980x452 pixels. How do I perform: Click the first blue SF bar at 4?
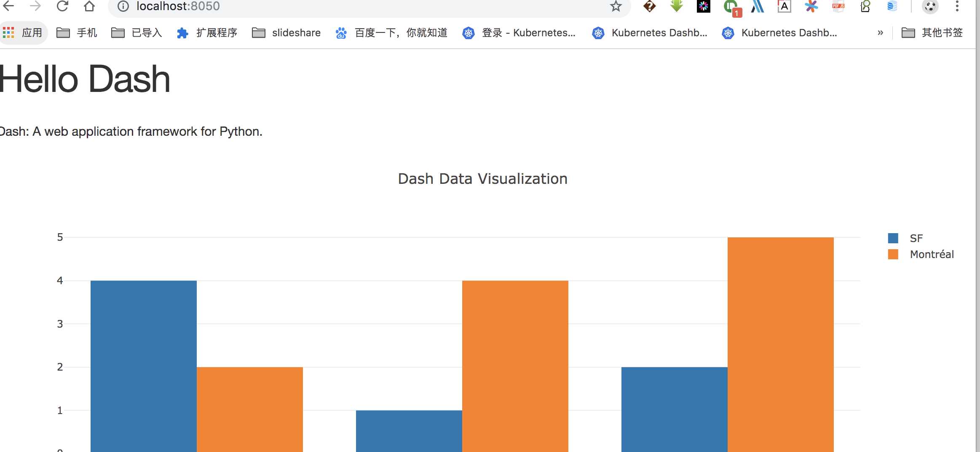pyautogui.click(x=144, y=366)
